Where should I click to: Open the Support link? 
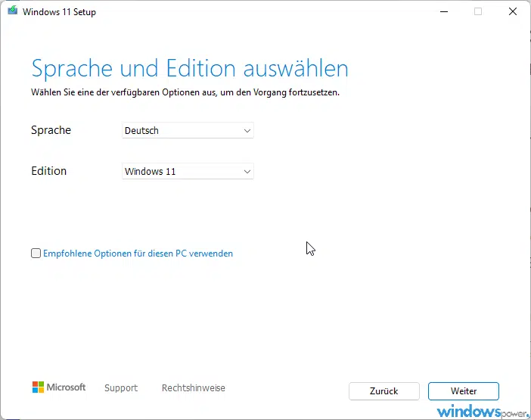pyautogui.click(x=121, y=387)
